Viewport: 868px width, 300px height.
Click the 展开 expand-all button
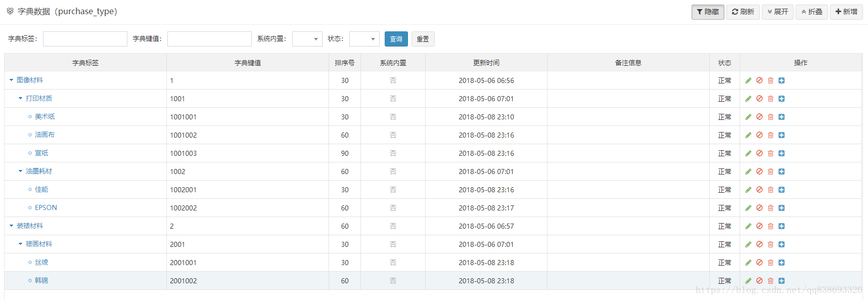(778, 12)
